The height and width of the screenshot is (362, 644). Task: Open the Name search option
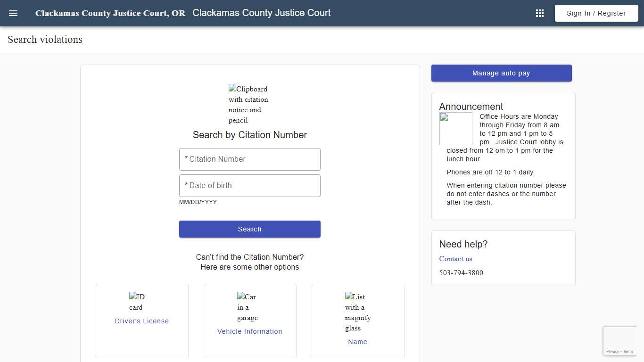(x=357, y=342)
